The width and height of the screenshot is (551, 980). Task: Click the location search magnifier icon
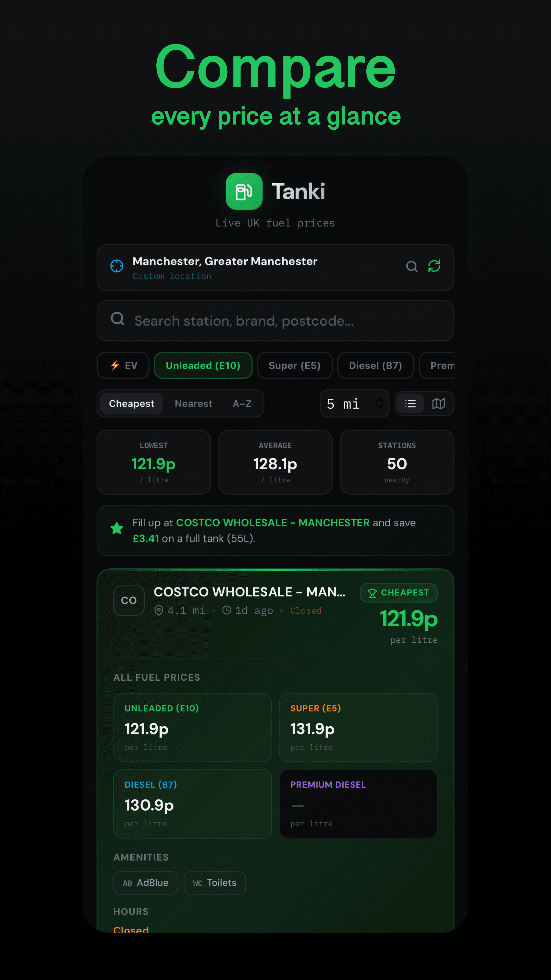pyautogui.click(x=411, y=266)
